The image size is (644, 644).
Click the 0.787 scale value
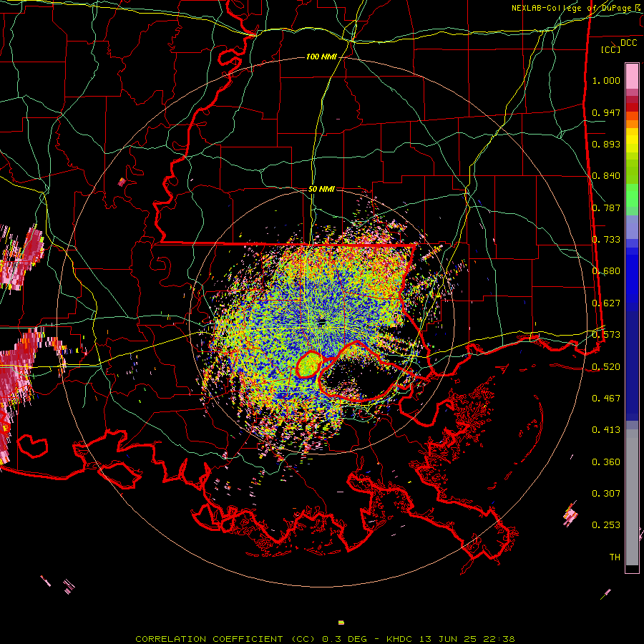pos(606,208)
